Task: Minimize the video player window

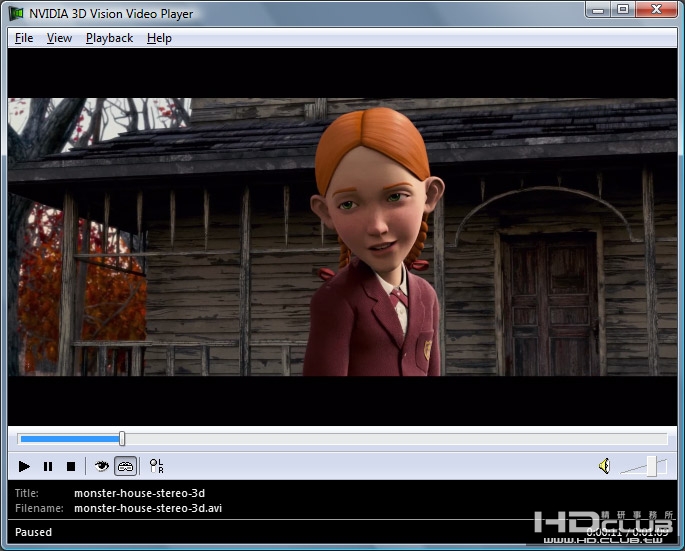Action: pyautogui.click(x=598, y=9)
